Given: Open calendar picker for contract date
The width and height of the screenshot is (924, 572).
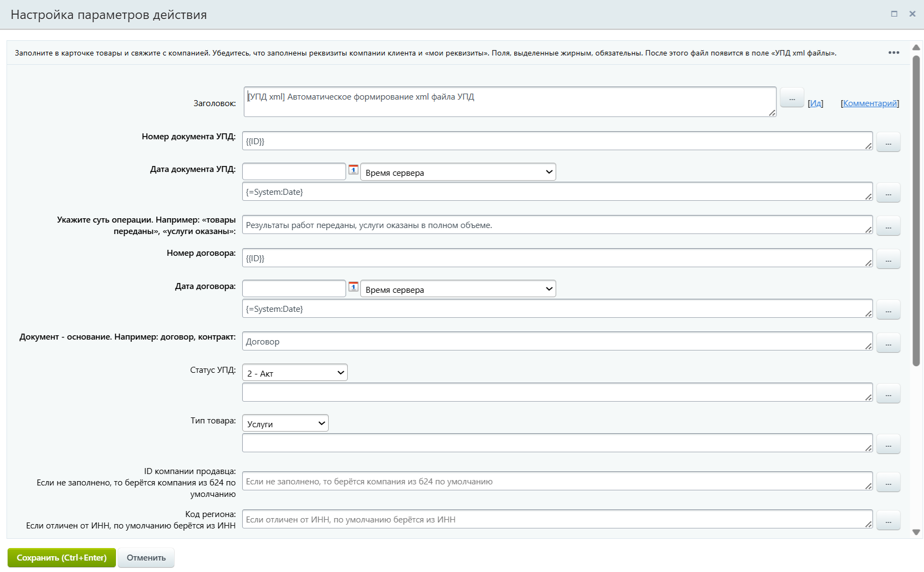Looking at the screenshot, I should [x=353, y=287].
